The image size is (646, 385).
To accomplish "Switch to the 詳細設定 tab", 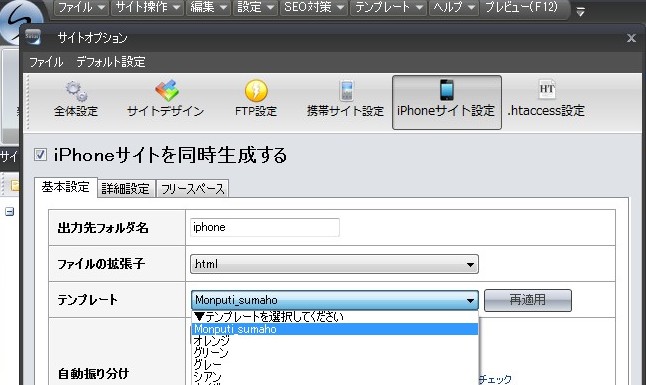I will click(126, 189).
